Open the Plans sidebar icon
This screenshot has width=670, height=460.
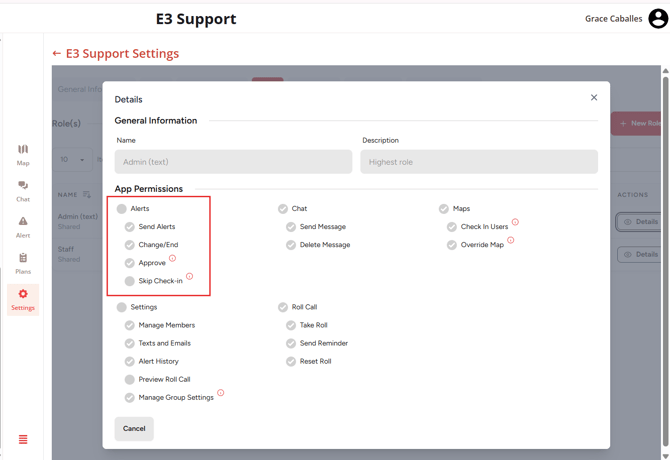click(22, 262)
